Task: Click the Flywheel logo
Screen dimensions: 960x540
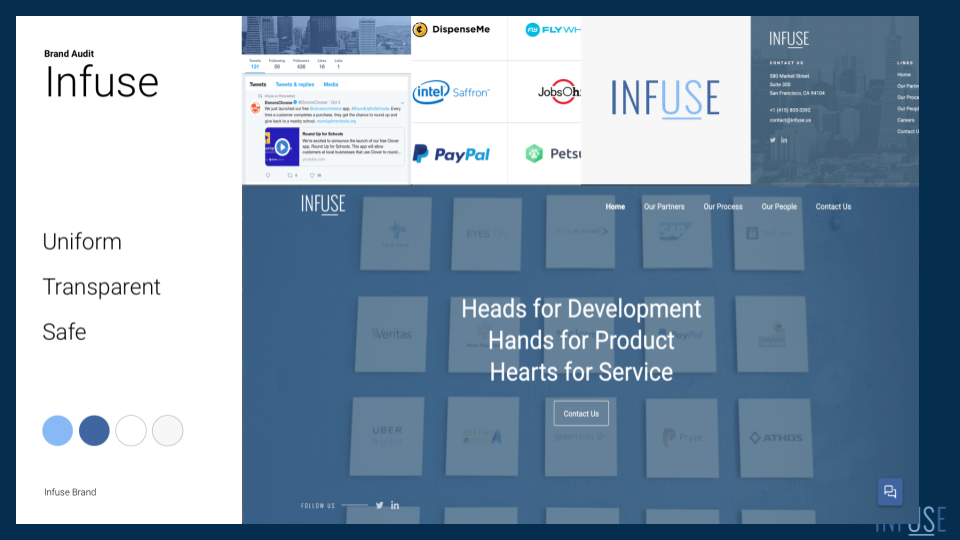Action: point(553,29)
